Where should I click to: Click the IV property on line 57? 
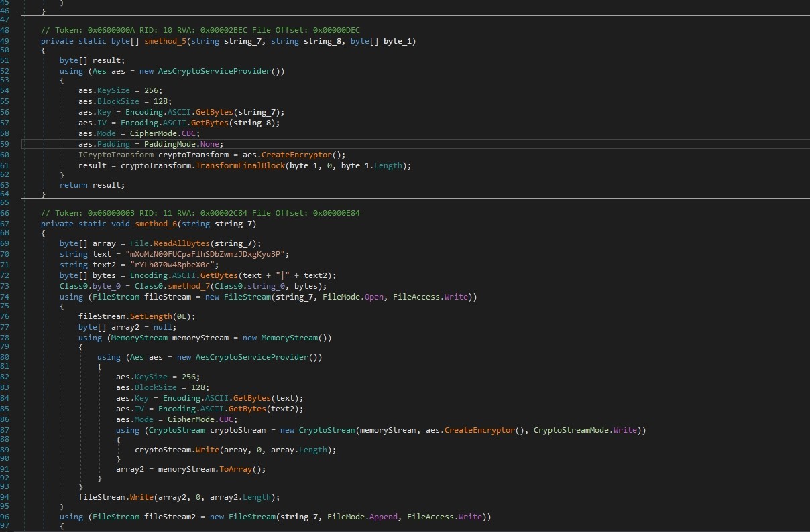102,123
